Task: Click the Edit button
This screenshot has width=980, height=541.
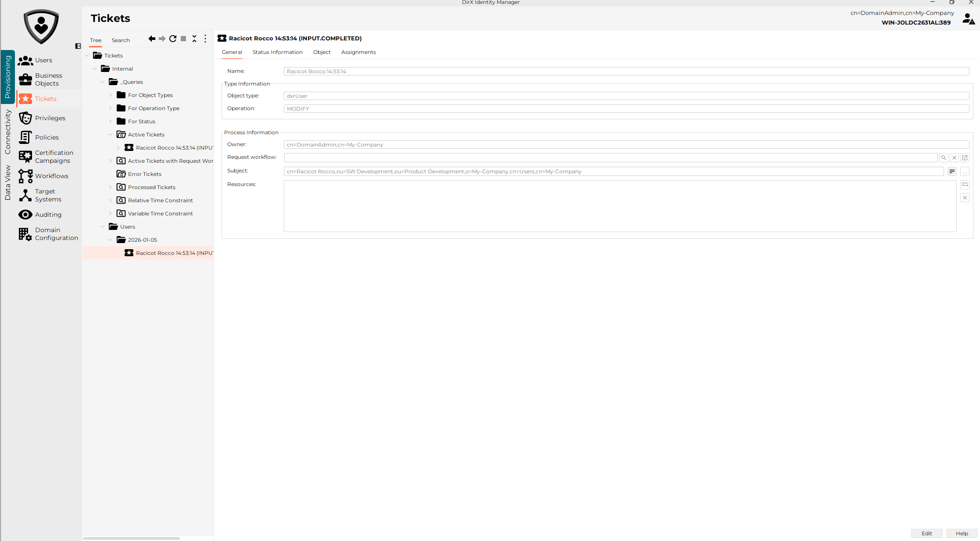Action: point(926,534)
